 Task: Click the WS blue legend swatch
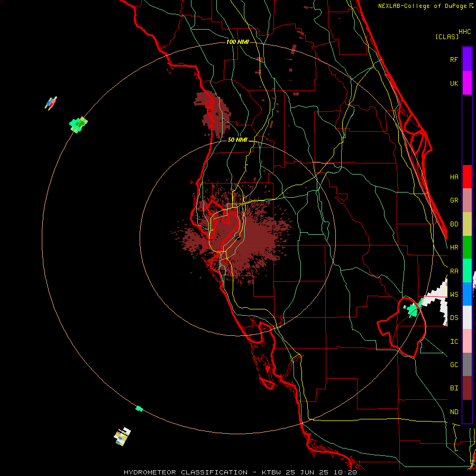click(x=467, y=294)
